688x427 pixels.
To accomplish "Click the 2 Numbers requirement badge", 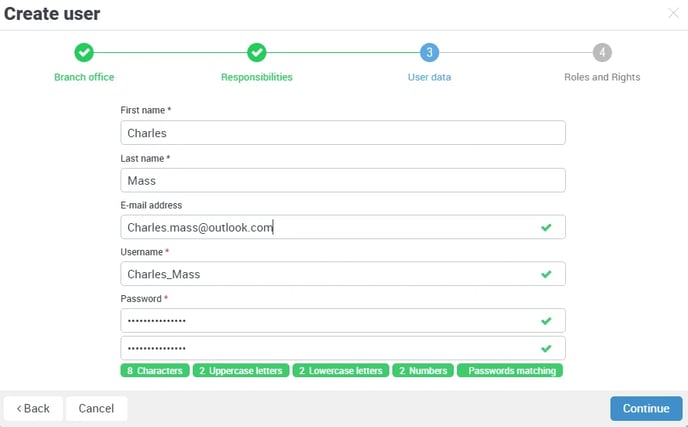I will [423, 371].
